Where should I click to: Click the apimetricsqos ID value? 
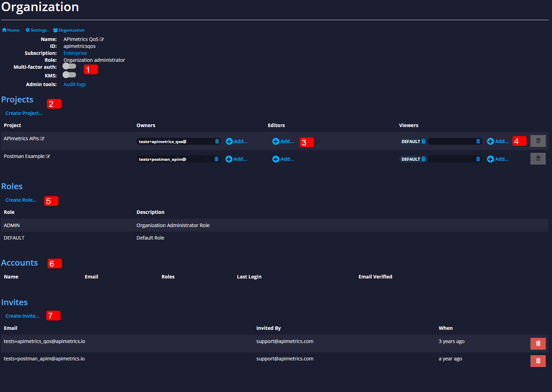click(x=79, y=46)
